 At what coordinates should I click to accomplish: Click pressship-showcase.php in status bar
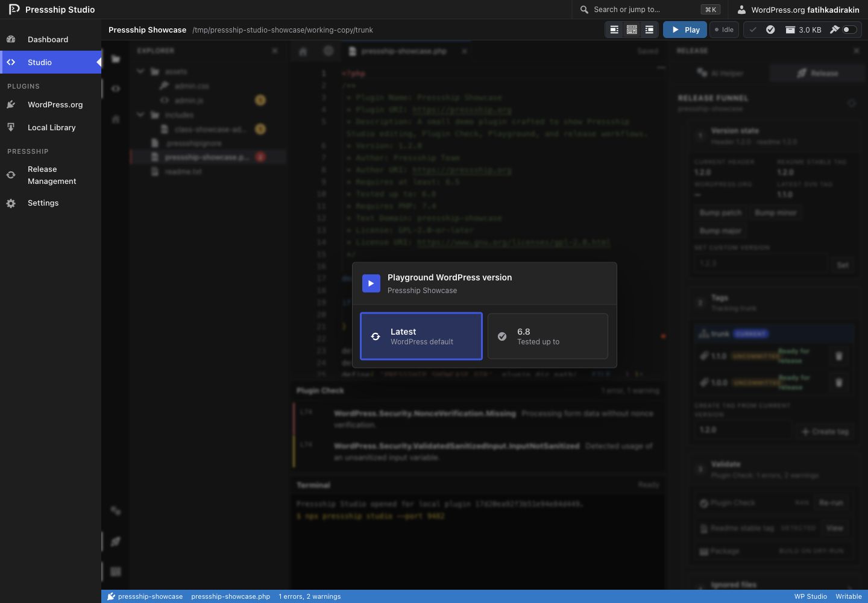(230, 596)
